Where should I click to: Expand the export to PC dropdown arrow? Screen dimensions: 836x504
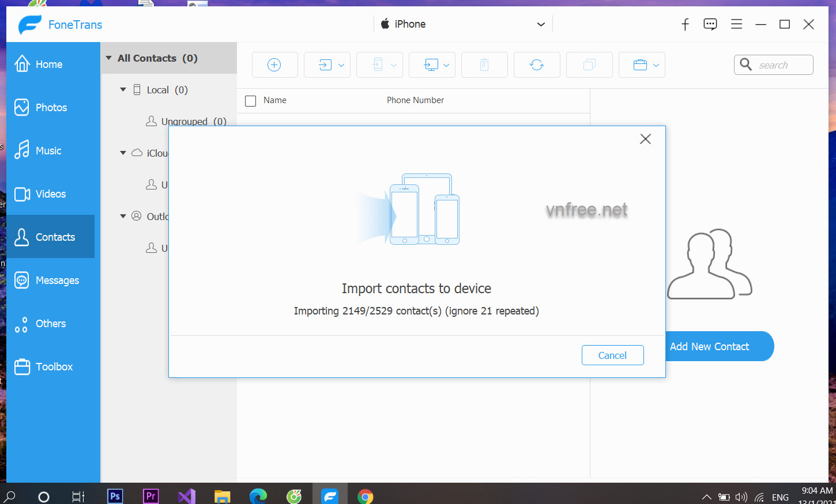pyautogui.click(x=446, y=65)
